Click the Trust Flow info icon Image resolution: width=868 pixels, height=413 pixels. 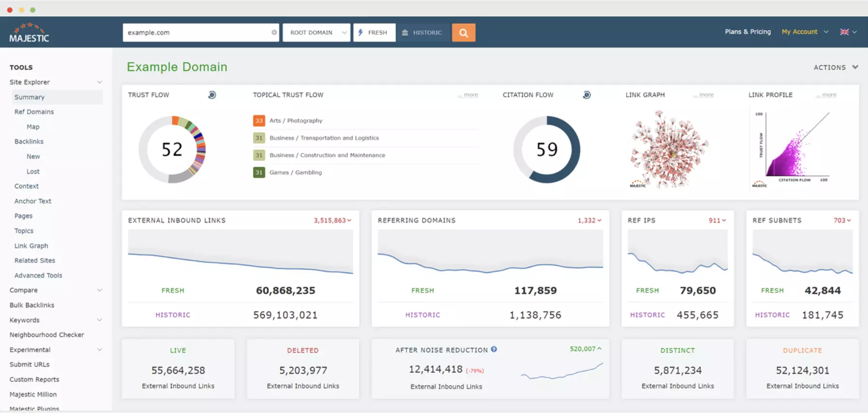click(212, 95)
